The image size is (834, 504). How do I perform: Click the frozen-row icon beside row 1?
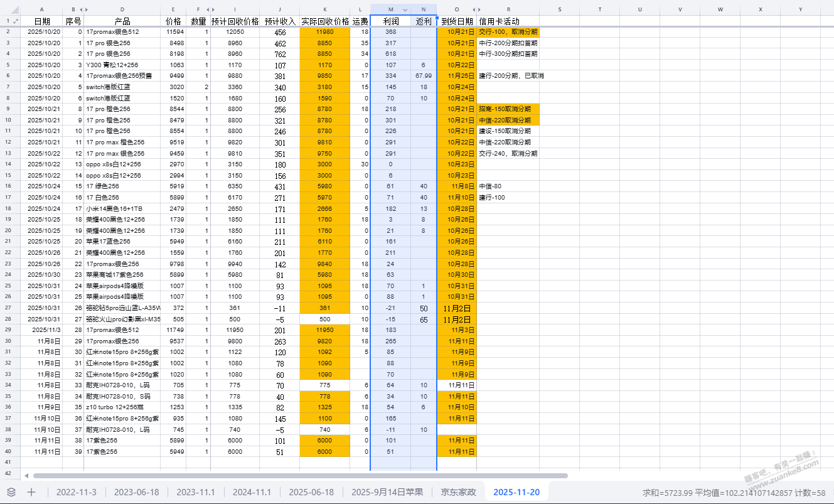tap(16, 21)
